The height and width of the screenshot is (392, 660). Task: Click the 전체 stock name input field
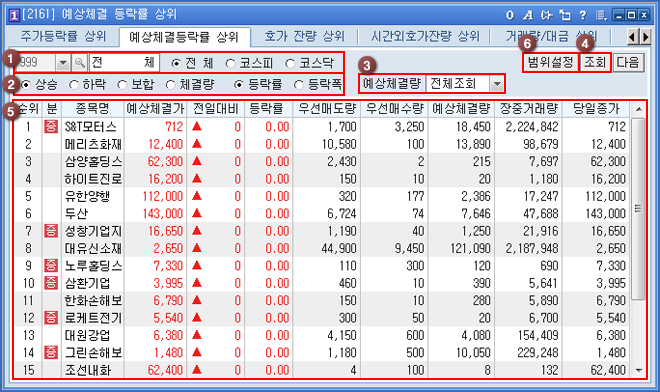(x=124, y=63)
